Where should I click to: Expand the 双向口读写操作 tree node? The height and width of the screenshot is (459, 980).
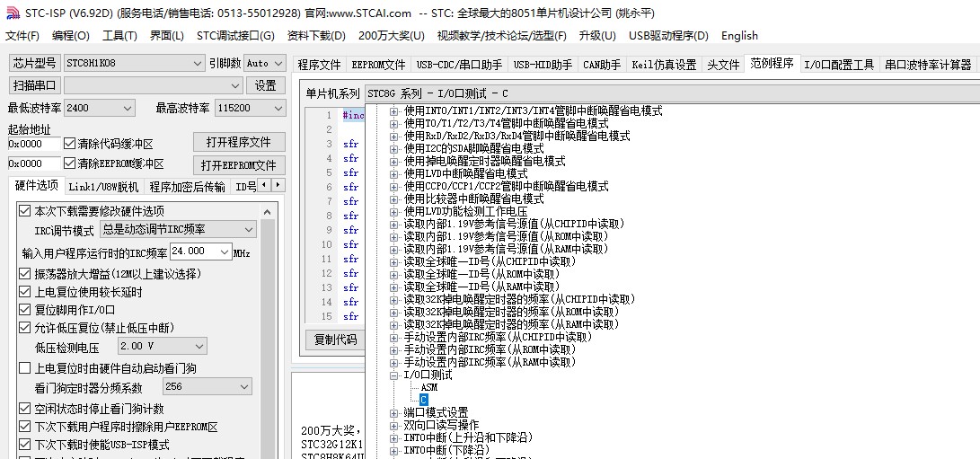[393, 425]
